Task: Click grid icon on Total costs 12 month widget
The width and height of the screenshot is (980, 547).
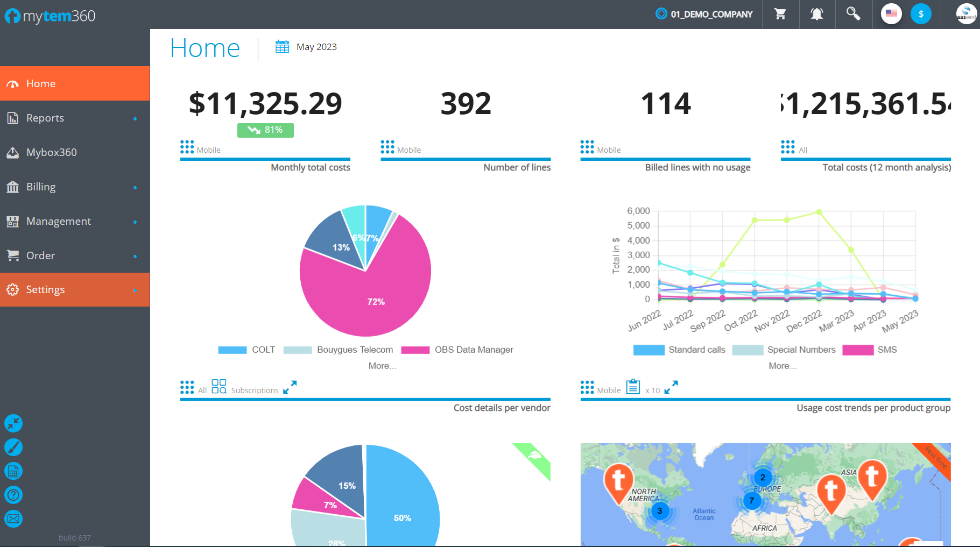Action: click(788, 147)
